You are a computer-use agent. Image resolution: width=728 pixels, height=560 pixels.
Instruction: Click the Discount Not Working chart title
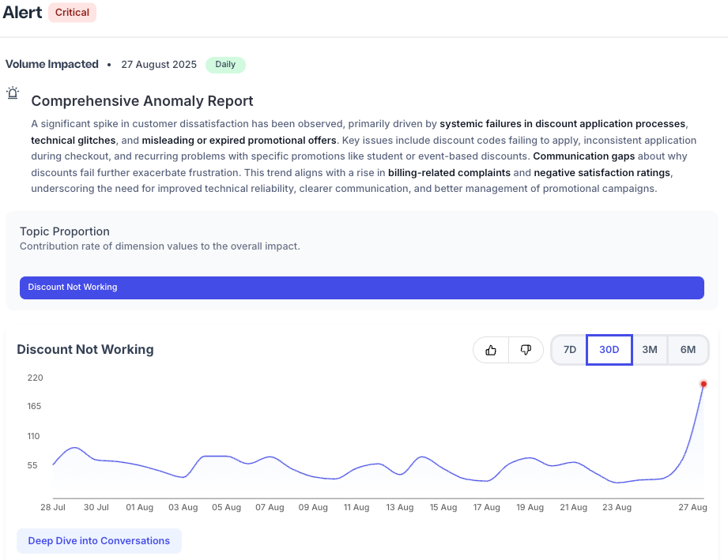(85, 349)
